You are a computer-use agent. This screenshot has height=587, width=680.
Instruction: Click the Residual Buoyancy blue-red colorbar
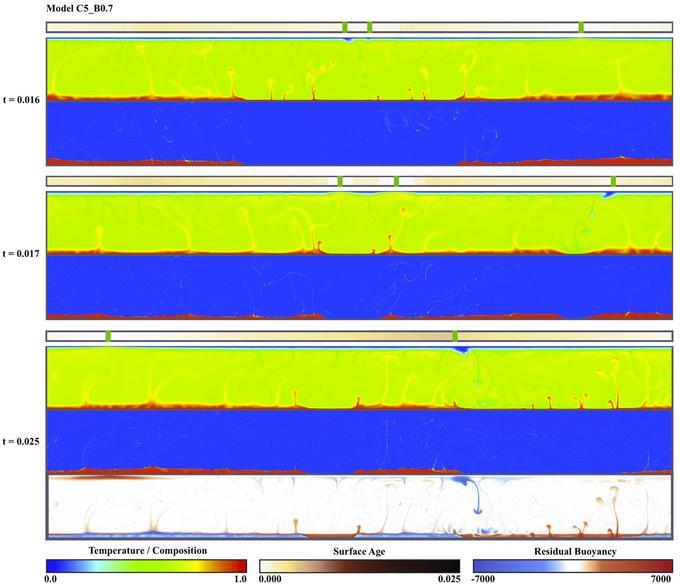[x=573, y=566]
